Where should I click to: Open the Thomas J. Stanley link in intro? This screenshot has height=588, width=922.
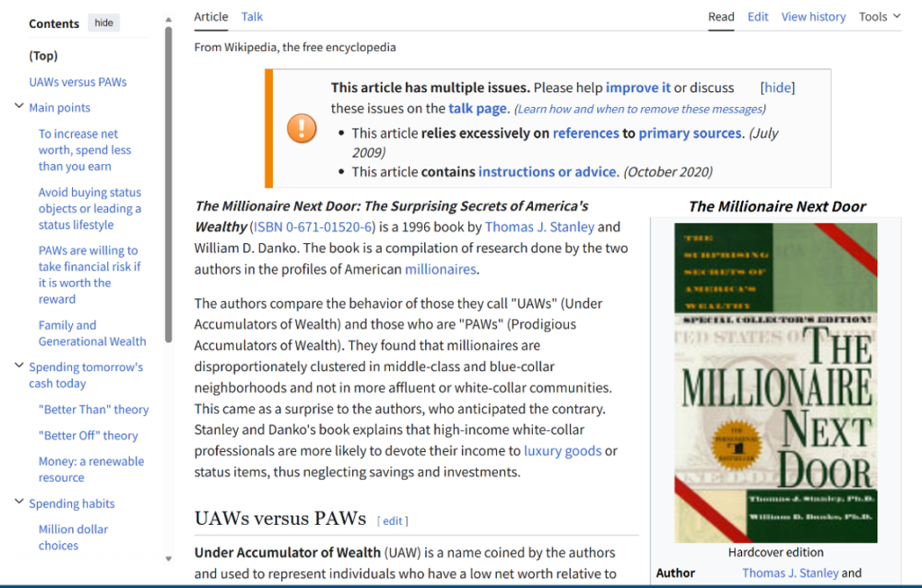[x=539, y=227]
